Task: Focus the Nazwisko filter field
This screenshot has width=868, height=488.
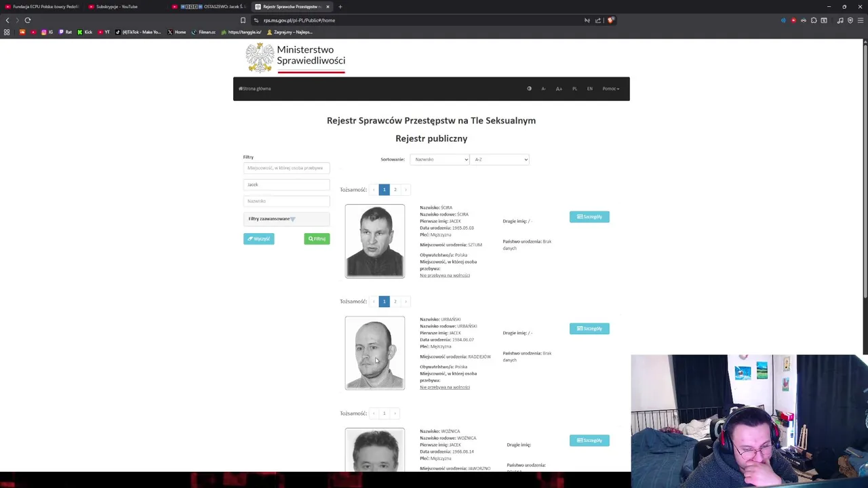Action: point(286,201)
